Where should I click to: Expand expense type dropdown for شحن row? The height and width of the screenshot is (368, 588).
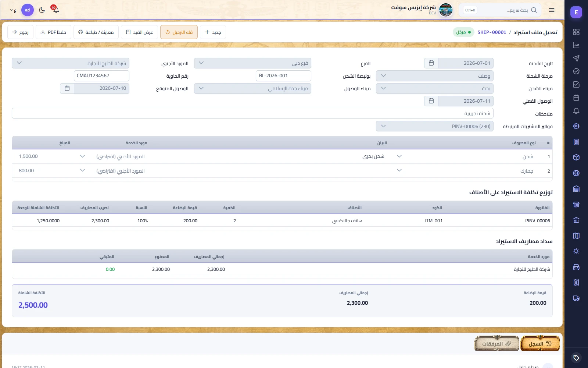pos(399,156)
